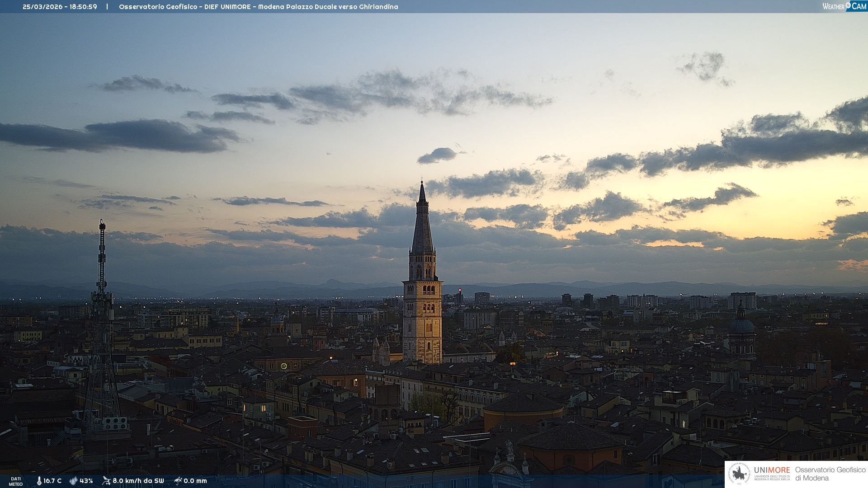The width and height of the screenshot is (868, 488).
Task: Open the Osservatorio Geofisico di Modena link
Action: click(830, 474)
